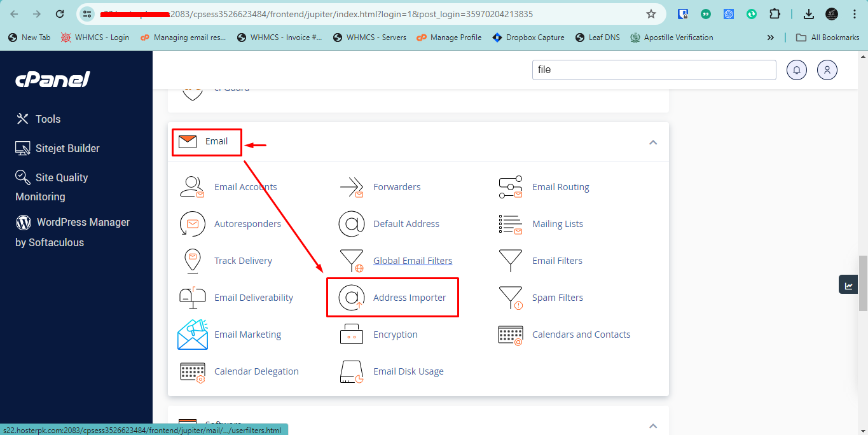The image size is (868, 435).
Task: Open the statistics chart side tab
Action: (x=848, y=285)
